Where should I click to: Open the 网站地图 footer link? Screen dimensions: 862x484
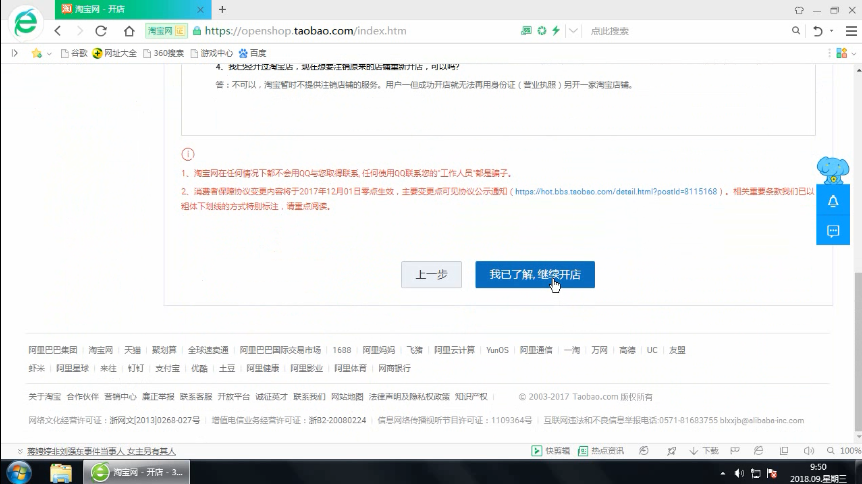point(347,397)
